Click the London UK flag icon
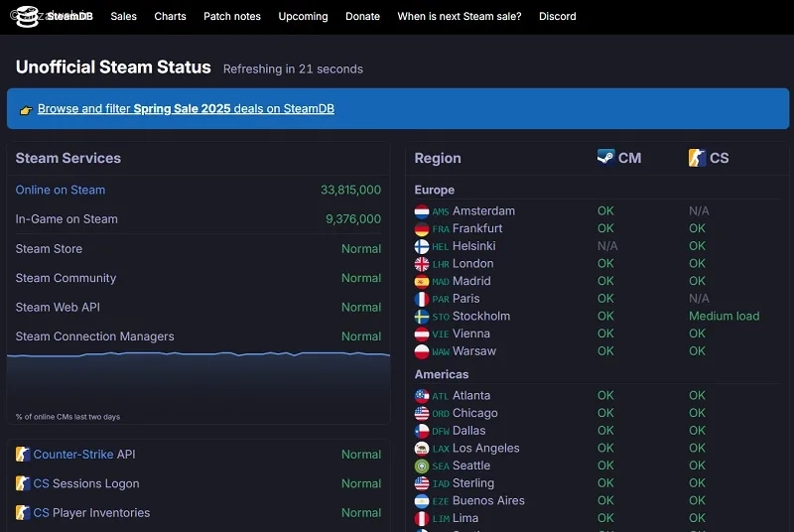 click(421, 264)
